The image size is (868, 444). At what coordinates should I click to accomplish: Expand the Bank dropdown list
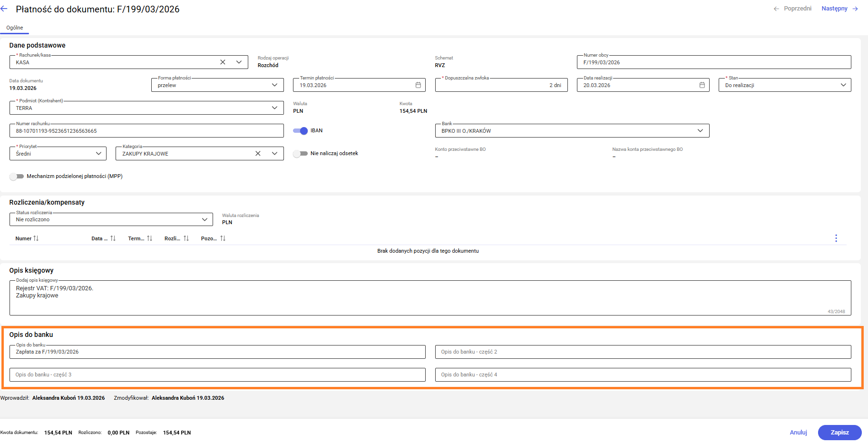[700, 131]
